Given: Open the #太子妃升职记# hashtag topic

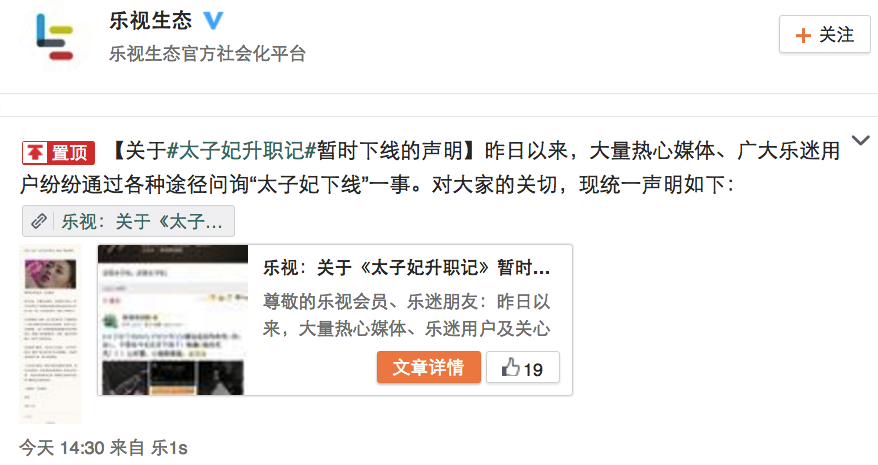Looking at the screenshot, I should [x=242, y=151].
